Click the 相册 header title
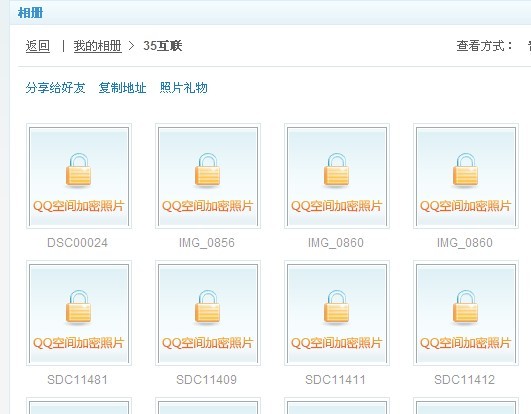 tap(30, 13)
